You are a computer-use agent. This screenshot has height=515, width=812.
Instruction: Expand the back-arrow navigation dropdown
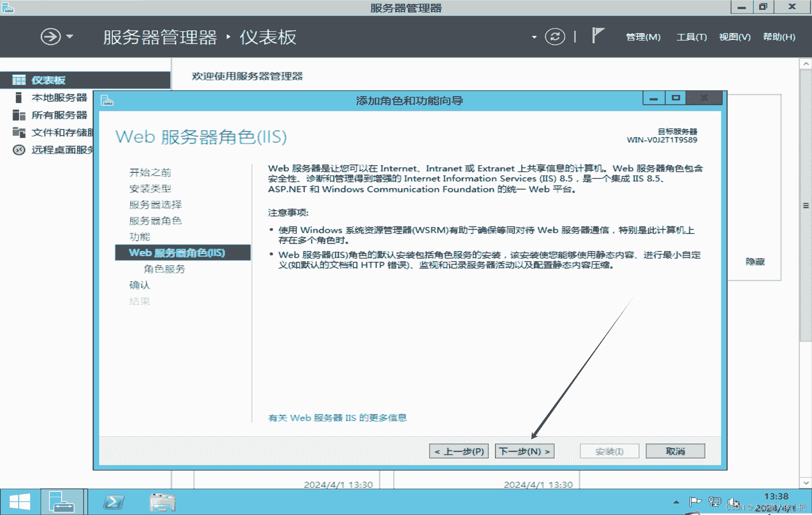click(x=70, y=37)
